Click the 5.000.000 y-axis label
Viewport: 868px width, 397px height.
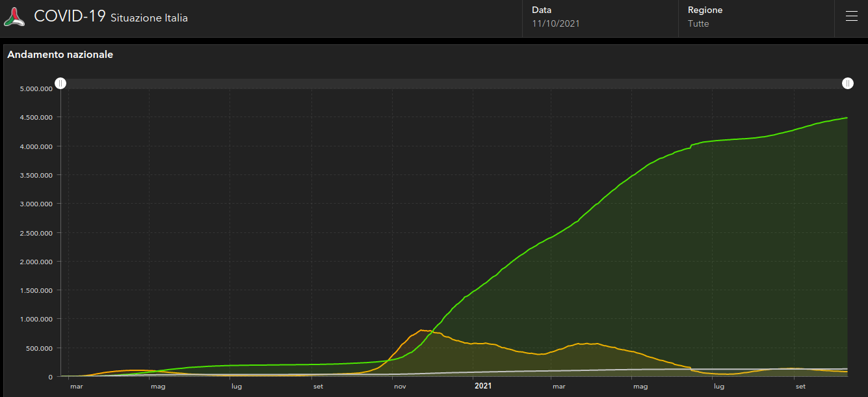coord(34,89)
